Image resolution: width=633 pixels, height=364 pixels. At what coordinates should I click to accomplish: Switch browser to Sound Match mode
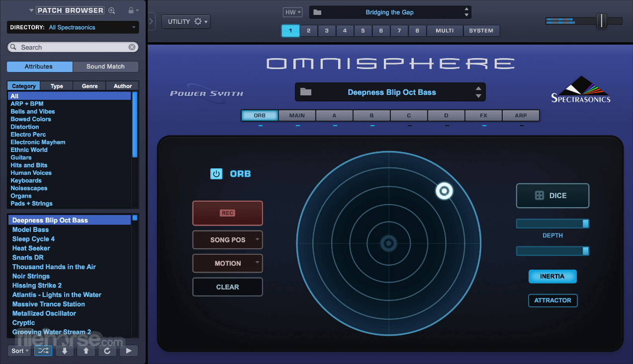[105, 67]
